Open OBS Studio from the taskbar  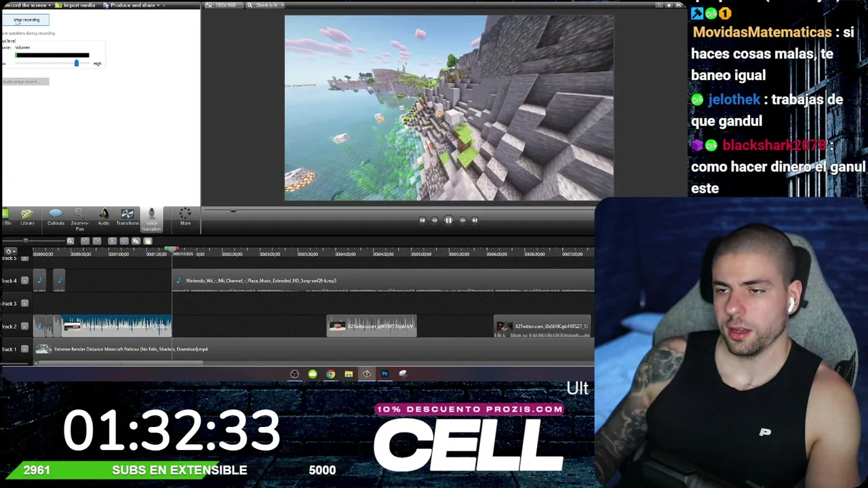[x=294, y=374]
